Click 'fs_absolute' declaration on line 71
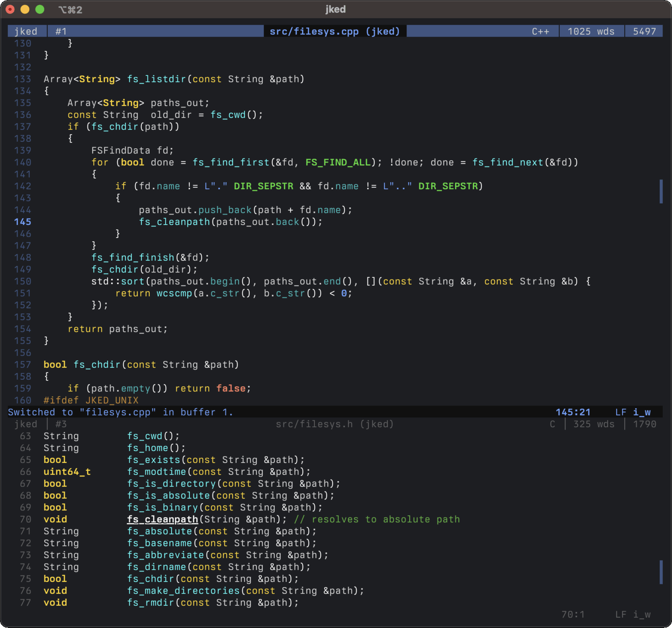This screenshot has height=628, width=672. pyautogui.click(x=160, y=531)
